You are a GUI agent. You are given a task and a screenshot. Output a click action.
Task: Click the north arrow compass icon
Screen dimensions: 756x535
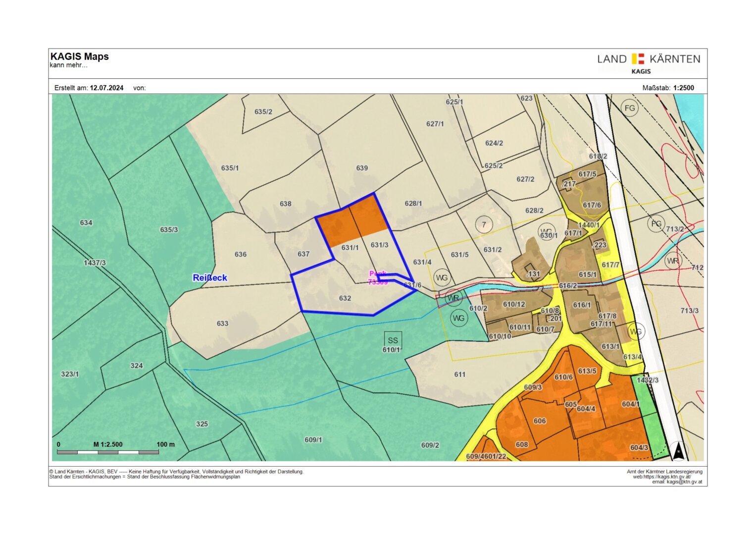679,451
